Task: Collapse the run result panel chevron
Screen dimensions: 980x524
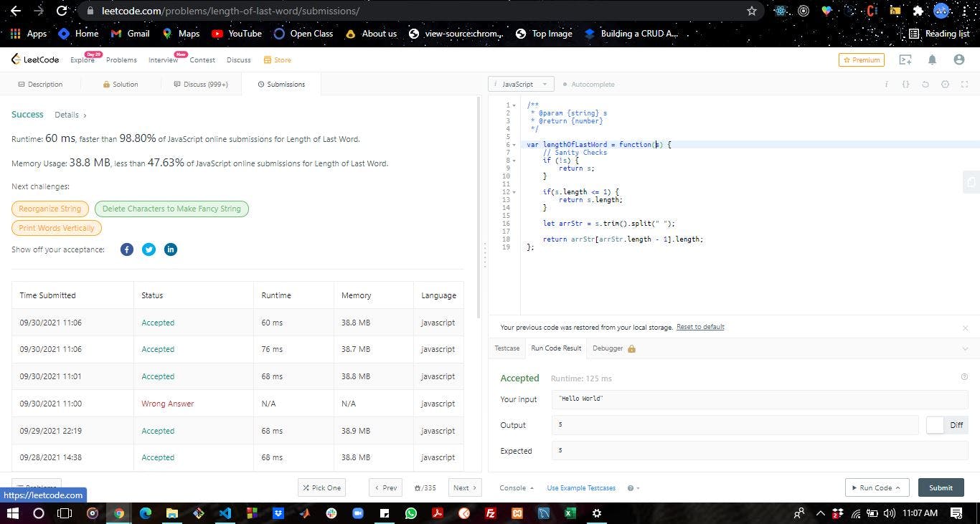Action: click(x=965, y=349)
